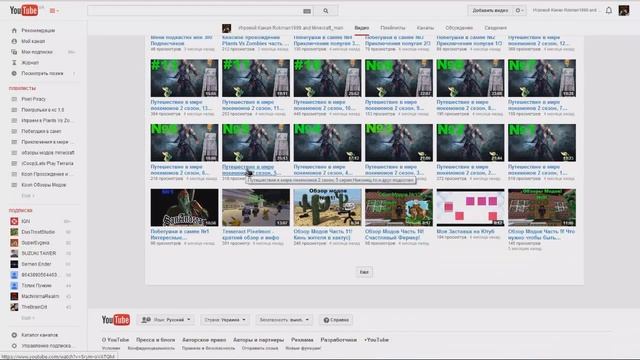This screenshot has width=640, height=360.
Task: Switch to the Обсуждение tab
Action: click(459, 28)
